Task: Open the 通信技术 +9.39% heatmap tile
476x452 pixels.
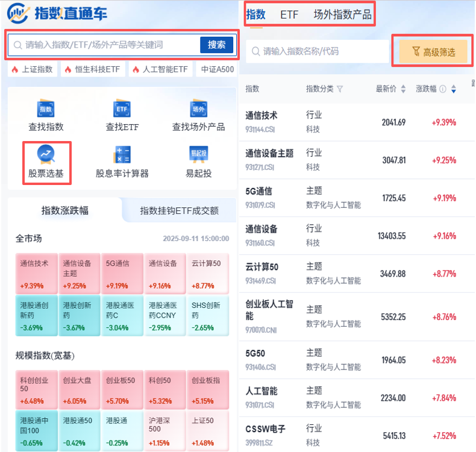Action: coord(36,274)
